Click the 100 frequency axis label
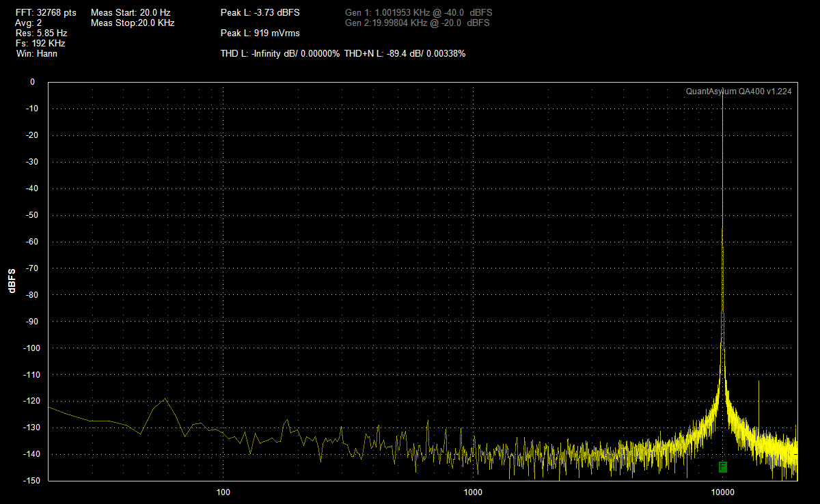This screenshot has width=820, height=504. coord(222,492)
